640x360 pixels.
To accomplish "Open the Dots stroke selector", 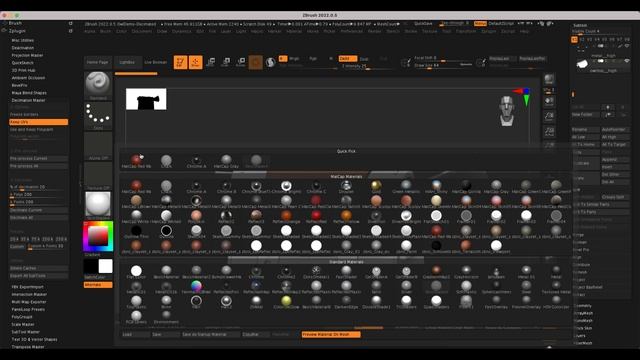I will [98, 115].
